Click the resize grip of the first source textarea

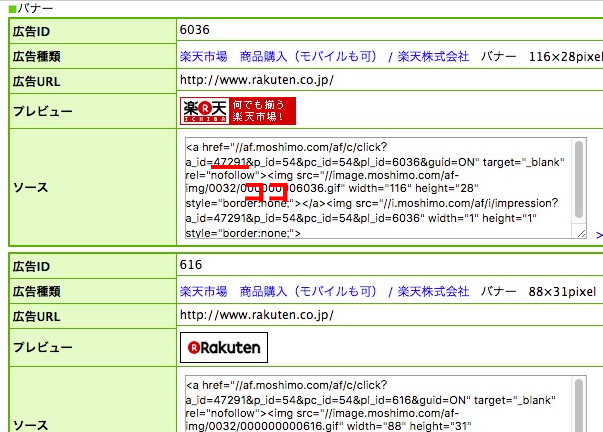pos(580,233)
